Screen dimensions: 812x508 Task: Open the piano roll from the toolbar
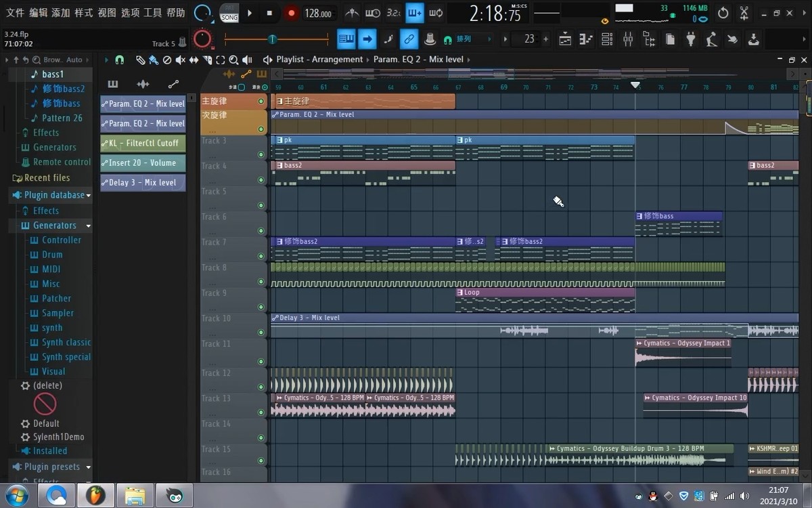[x=585, y=39]
